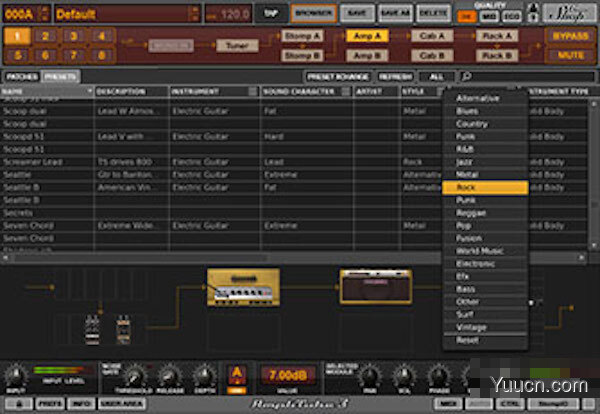Choose Blues from the style menu
The image size is (600, 414).
[485, 111]
